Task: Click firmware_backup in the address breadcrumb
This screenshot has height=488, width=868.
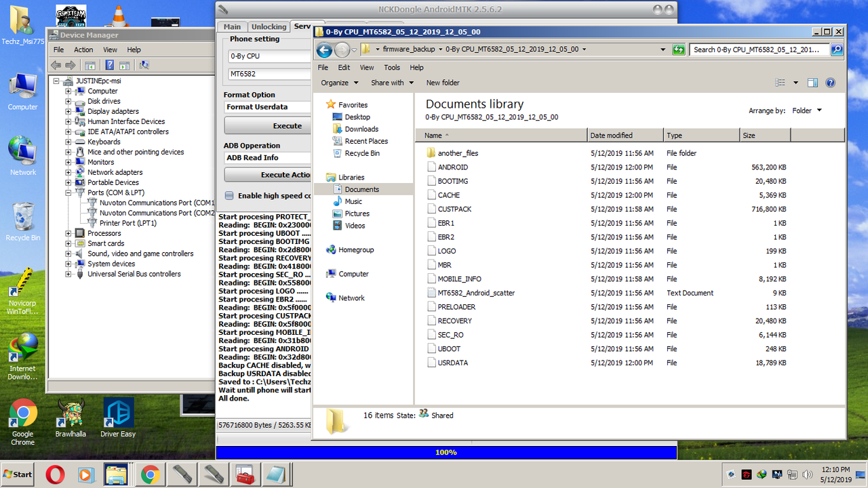Action: coord(409,49)
